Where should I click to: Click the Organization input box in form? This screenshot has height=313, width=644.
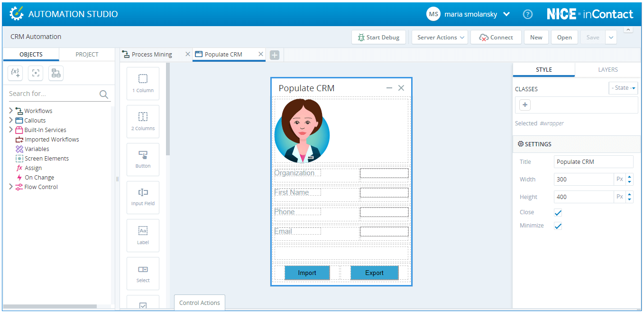point(384,173)
